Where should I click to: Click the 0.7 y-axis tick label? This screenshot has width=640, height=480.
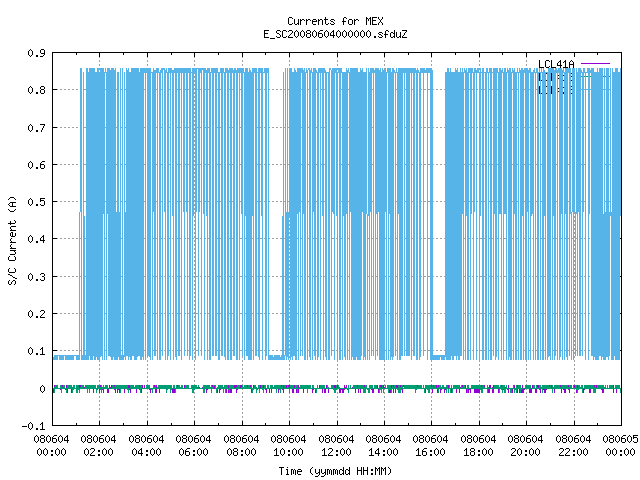[36, 128]
